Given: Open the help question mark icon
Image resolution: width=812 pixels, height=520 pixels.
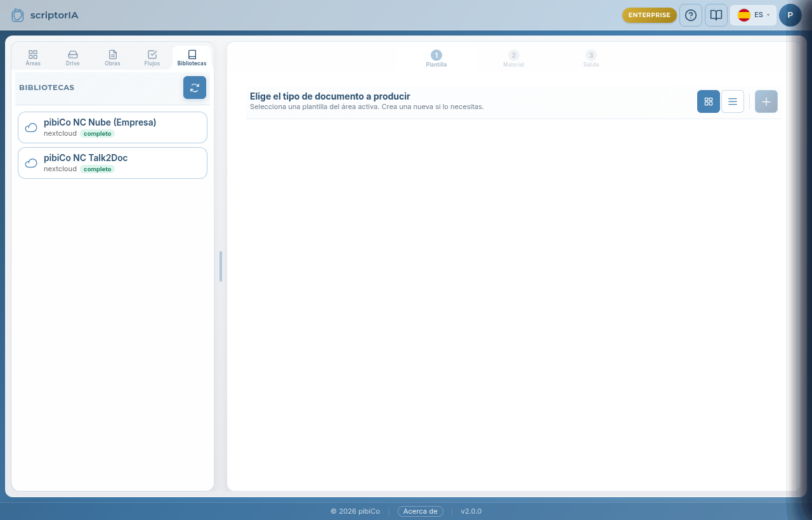Looking at the screenshot, I should [691, 15].
